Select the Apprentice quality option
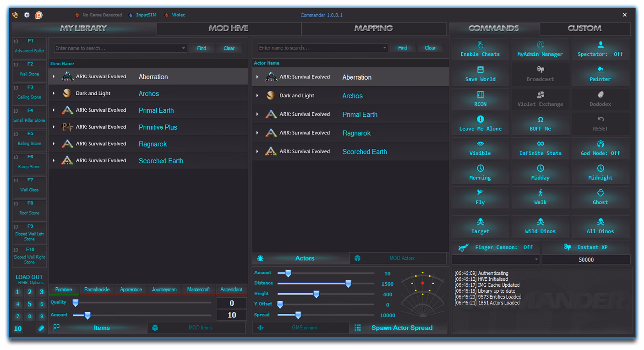644x350 pixels. [131, 290]
